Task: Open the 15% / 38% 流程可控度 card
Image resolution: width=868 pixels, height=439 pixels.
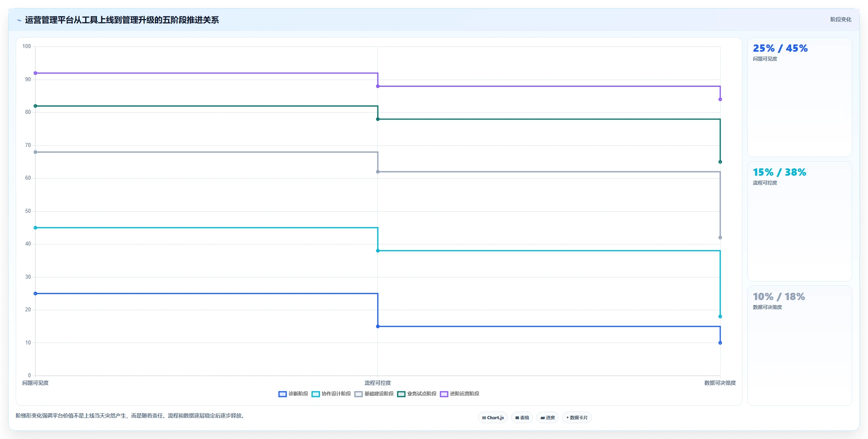Action: pyautogui.click(x=799, y=221)
